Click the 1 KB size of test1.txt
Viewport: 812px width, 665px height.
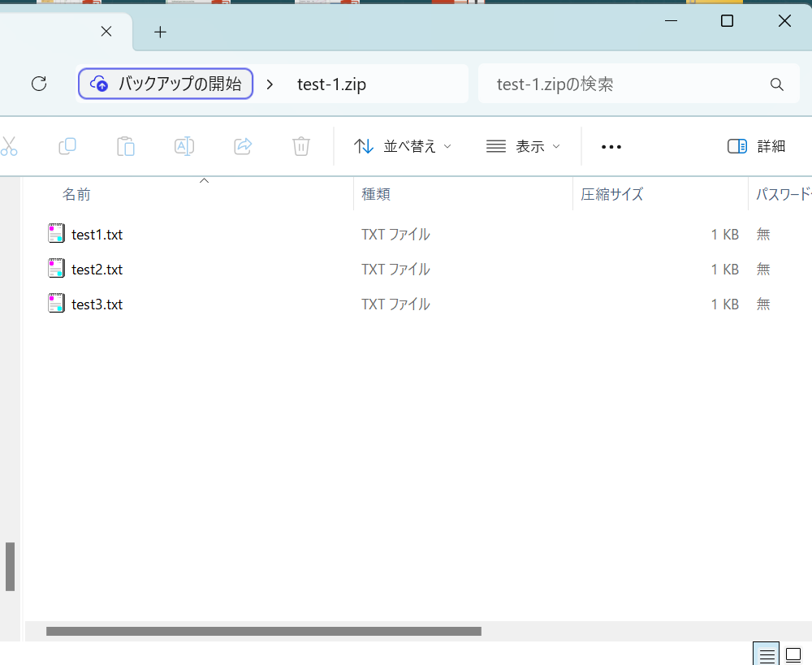[x=725, y=235]
